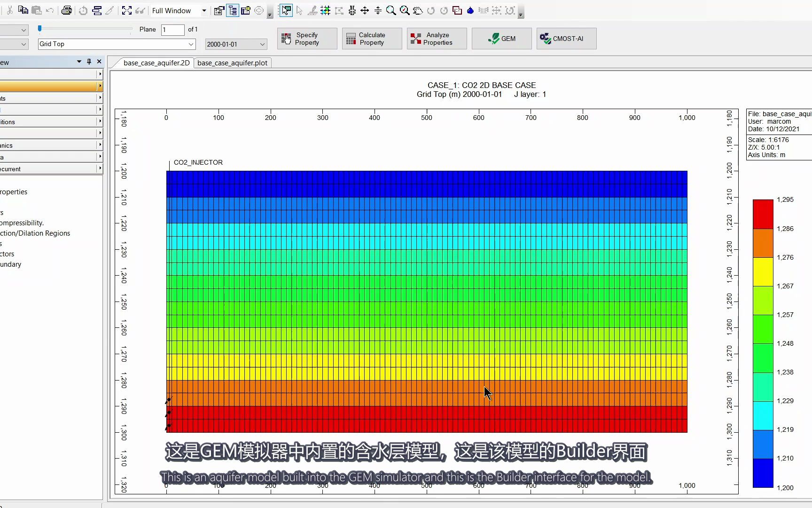Select the 'ompressibility.' tree item
Viewport: 812px width, 508px height.
coord(22,223)
